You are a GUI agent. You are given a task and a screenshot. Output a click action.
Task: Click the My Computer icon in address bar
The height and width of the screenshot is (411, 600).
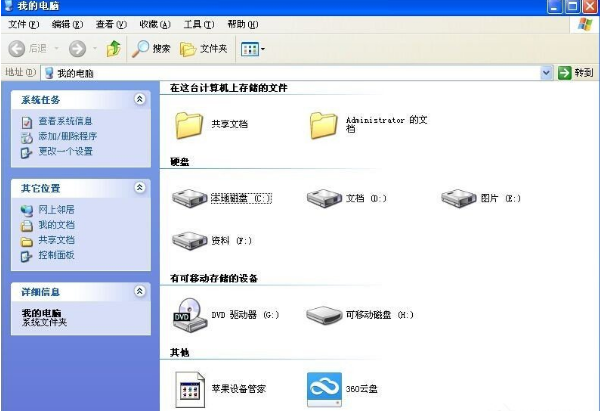pyautogui.click(x=49, y=73)
